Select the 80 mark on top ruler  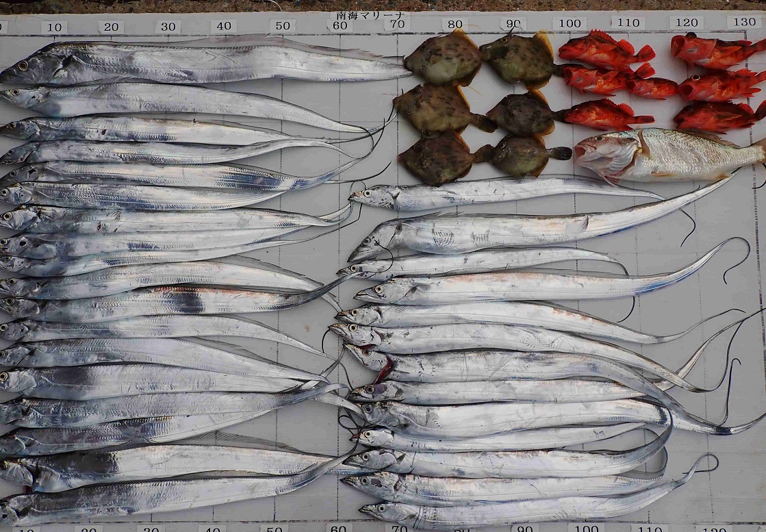click(455, 24)
